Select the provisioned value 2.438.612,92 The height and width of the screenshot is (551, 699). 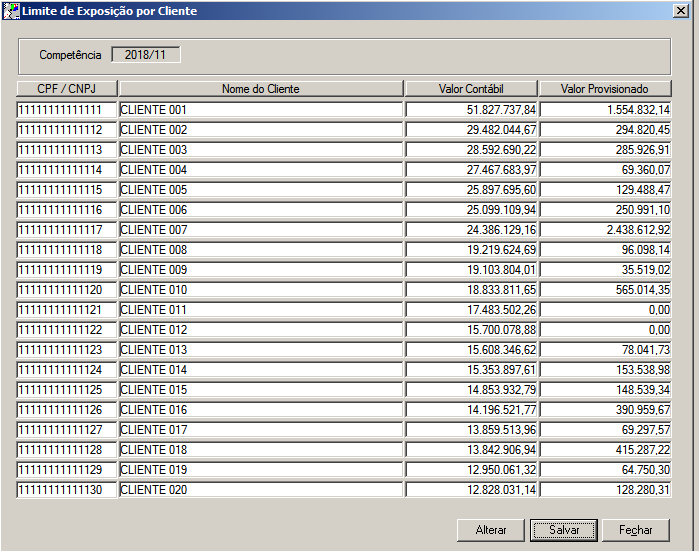[x=605, y=230]
